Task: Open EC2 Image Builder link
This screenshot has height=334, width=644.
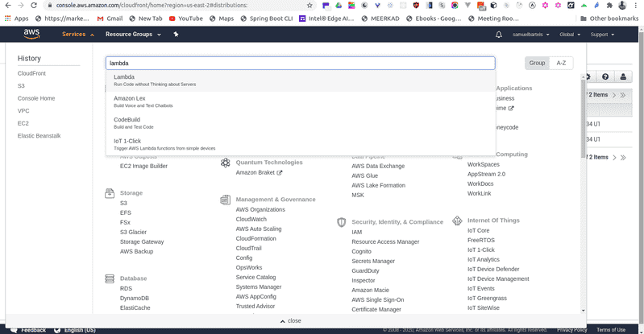Action: [x=143, y=166]
